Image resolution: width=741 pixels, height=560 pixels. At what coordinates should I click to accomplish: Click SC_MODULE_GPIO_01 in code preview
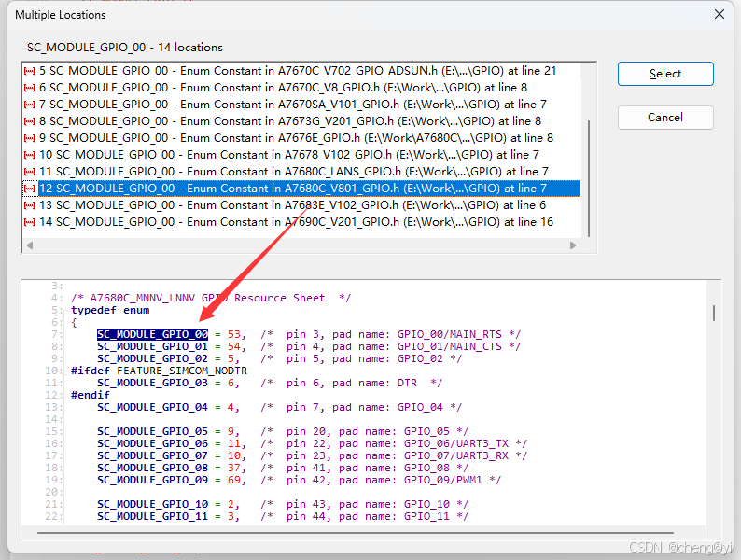pos(153,347)
